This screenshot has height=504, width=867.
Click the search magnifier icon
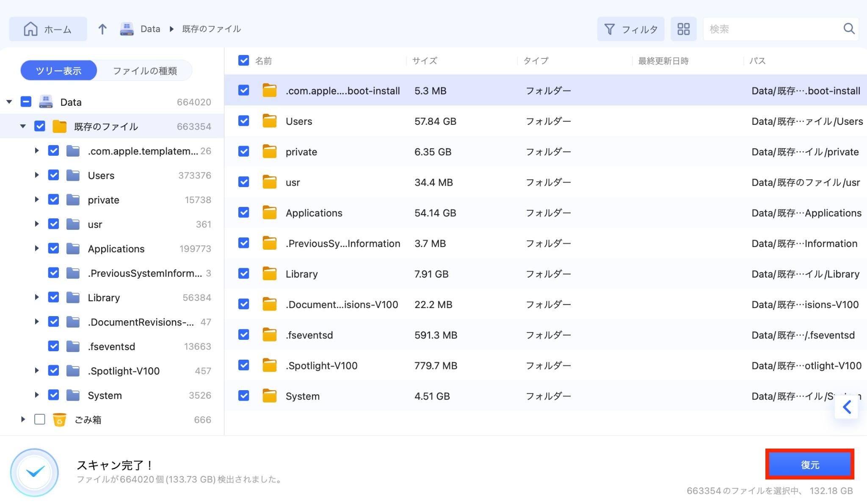coord(848,29)
